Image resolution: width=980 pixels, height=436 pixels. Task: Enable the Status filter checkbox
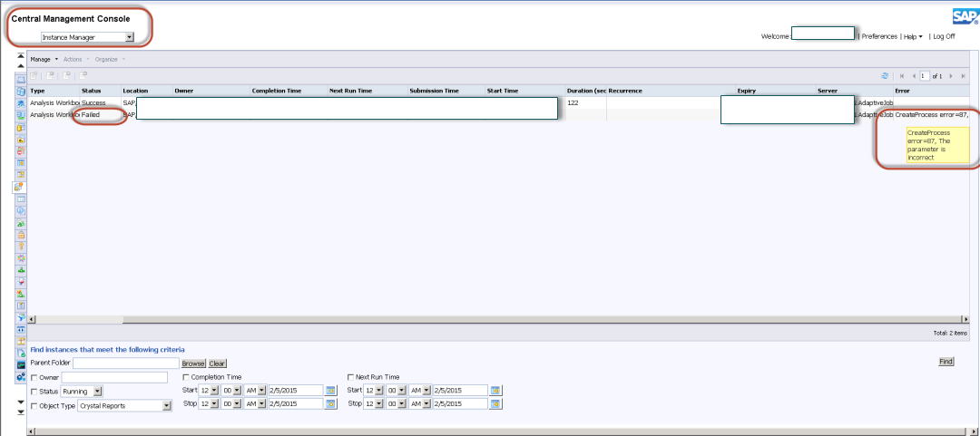click(34, 391)
